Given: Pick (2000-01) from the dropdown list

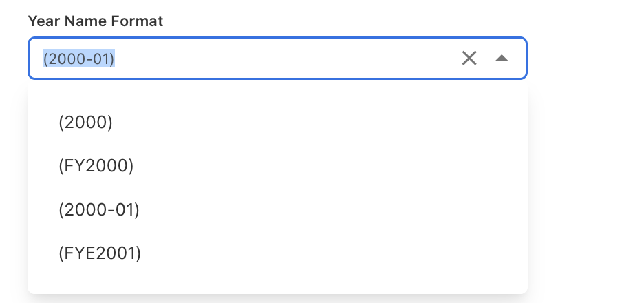Looking at the screenshot, I should click(x=99, y=210).
